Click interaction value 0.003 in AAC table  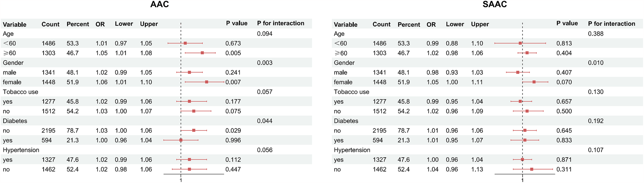click(264, 63)
